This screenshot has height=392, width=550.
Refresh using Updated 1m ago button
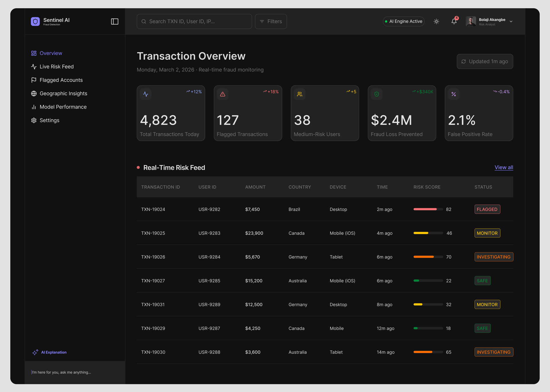click(x=485, y=62)
